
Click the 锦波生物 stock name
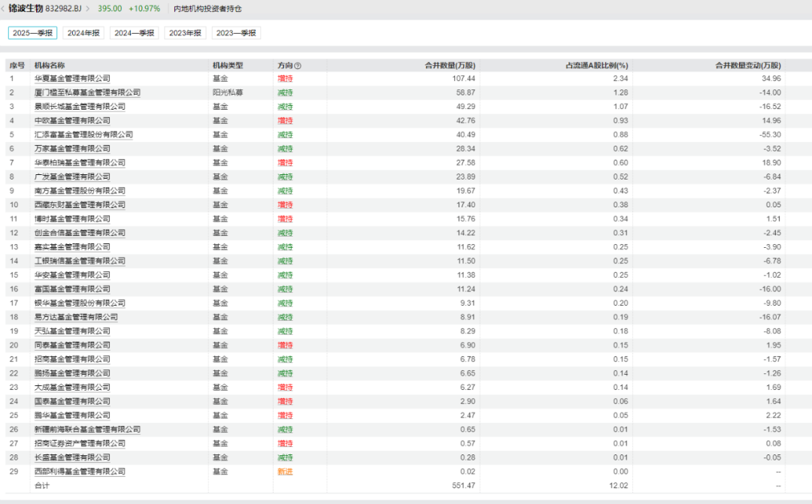click(x=26, y=9)
